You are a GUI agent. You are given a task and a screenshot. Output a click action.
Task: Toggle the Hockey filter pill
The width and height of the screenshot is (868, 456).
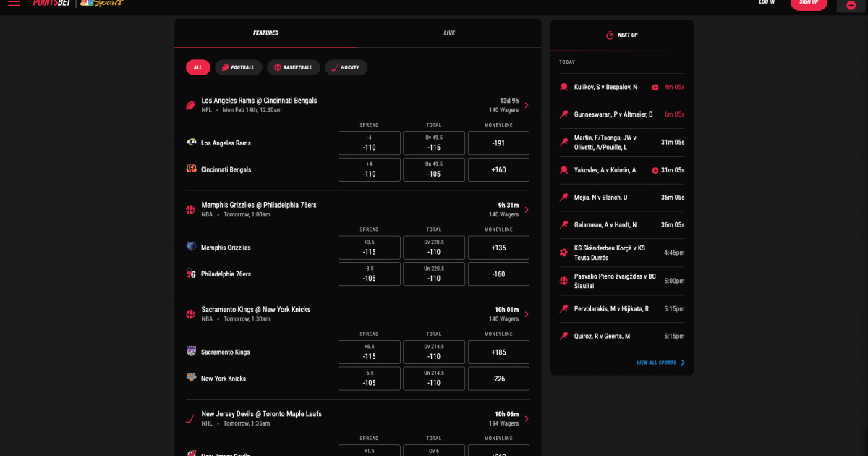346,67
